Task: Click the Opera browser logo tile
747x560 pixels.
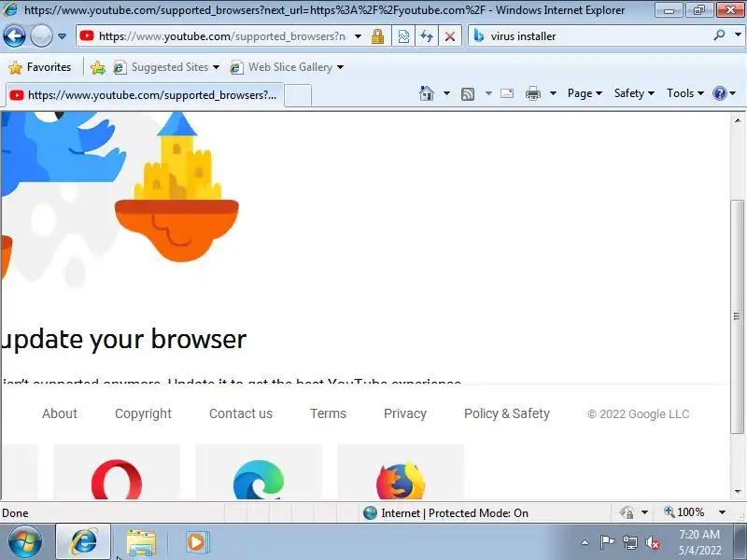Action: pos(117,472)
